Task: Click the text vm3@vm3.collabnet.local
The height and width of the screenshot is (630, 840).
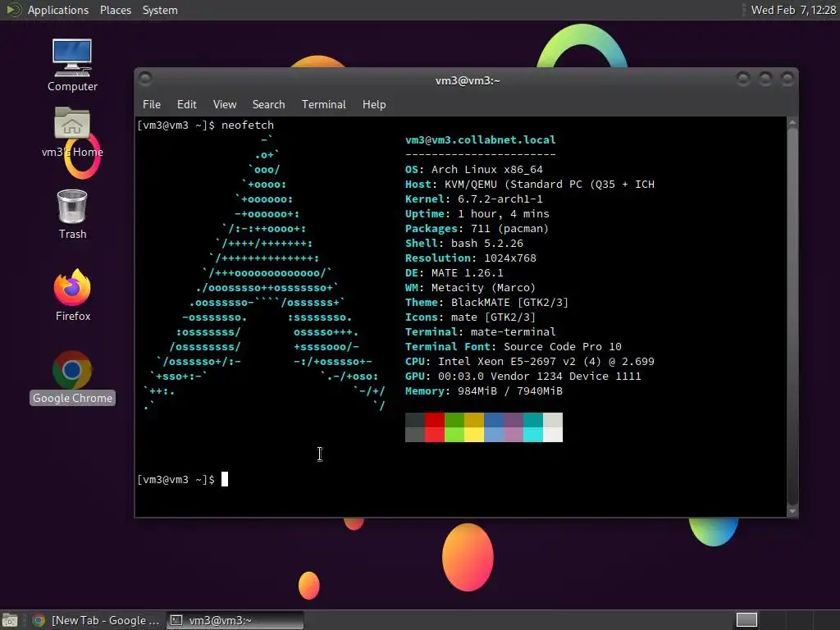Action: pos(480,139)
